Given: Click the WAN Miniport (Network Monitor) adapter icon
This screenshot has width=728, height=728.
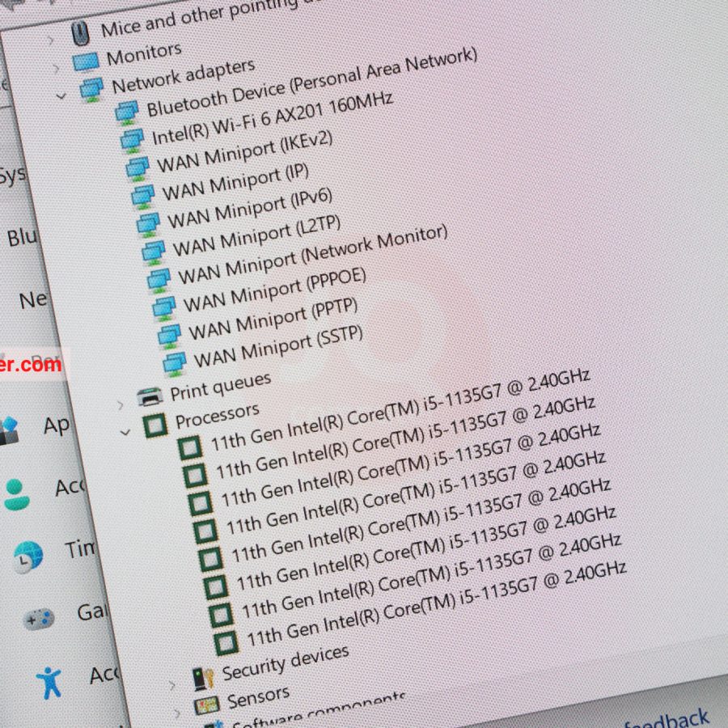Looking at the screenshot, I should pyautogui.click(x=159, y=281).
